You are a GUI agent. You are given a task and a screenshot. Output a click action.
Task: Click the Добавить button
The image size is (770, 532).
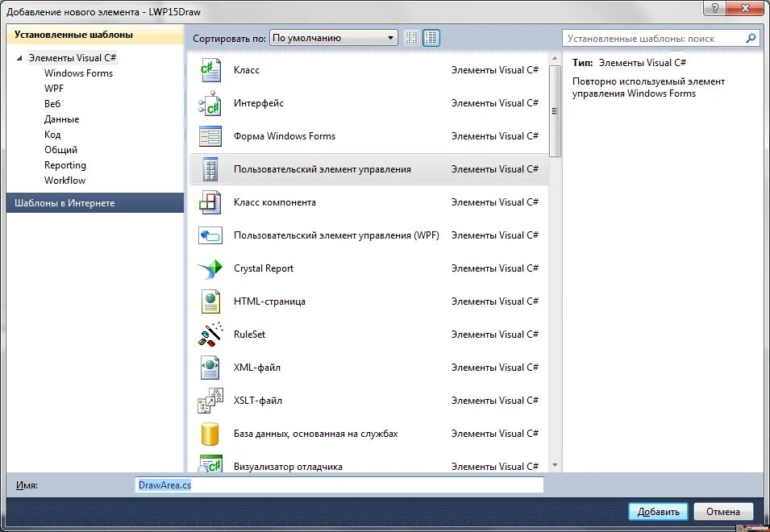pos(658,511)
